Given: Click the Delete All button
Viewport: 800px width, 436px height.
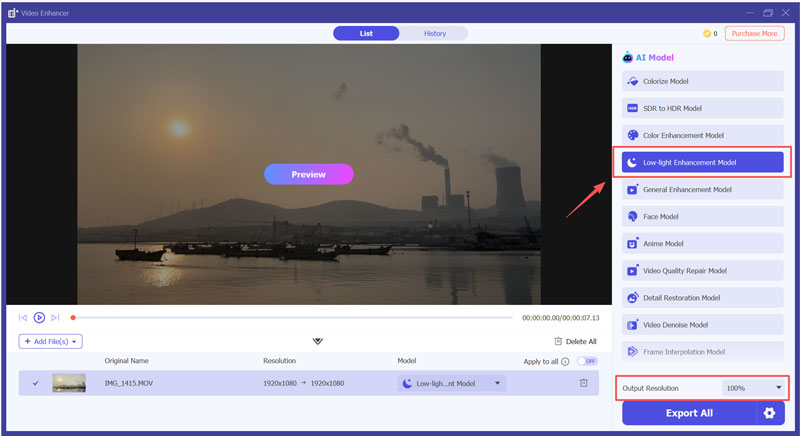Looking at the screenshot, I should [576, 341].
